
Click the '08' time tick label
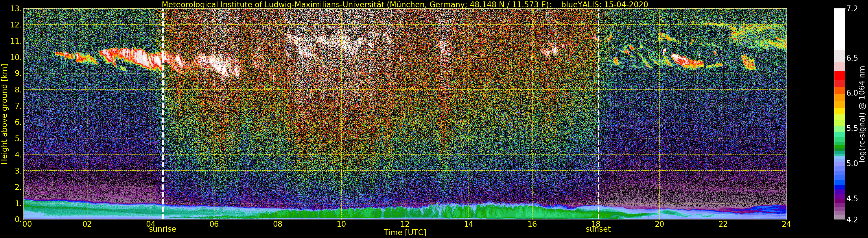click(x=278, y=224)
